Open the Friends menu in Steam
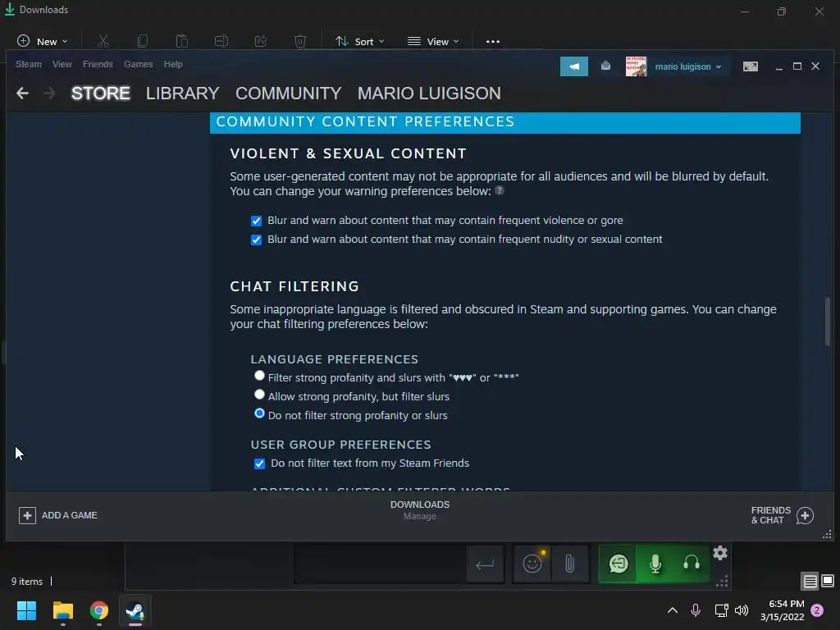 98,64
